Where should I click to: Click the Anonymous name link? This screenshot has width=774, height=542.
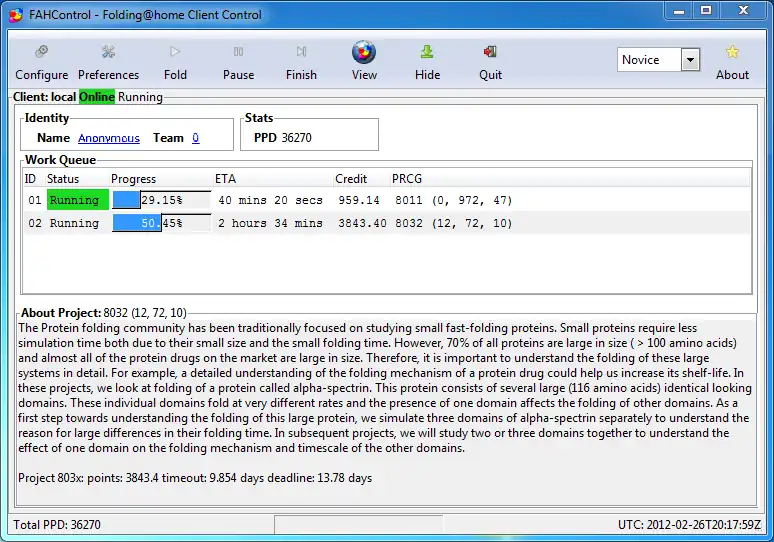[109, 138]
